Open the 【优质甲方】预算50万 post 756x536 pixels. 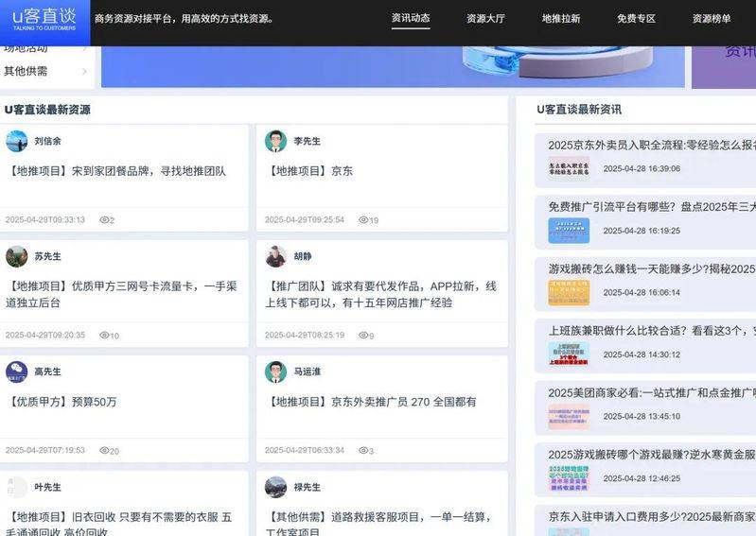[62, 402]
